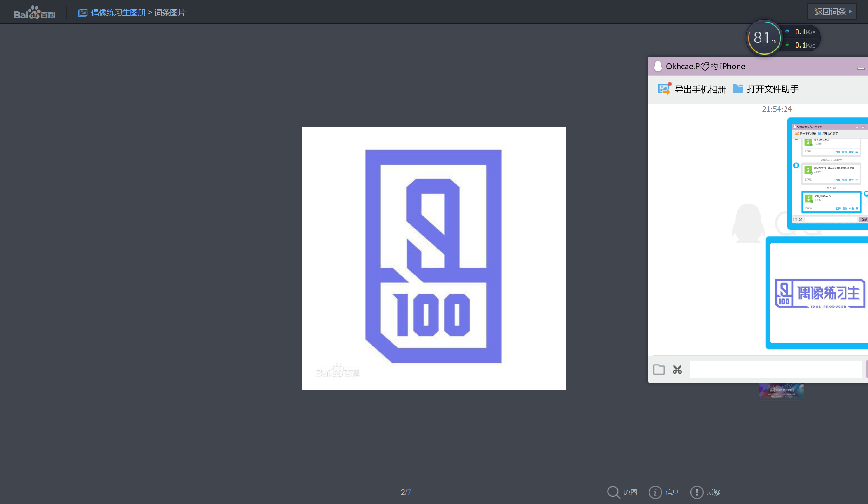Click the 词条图片 breadcrumb text

170,13
